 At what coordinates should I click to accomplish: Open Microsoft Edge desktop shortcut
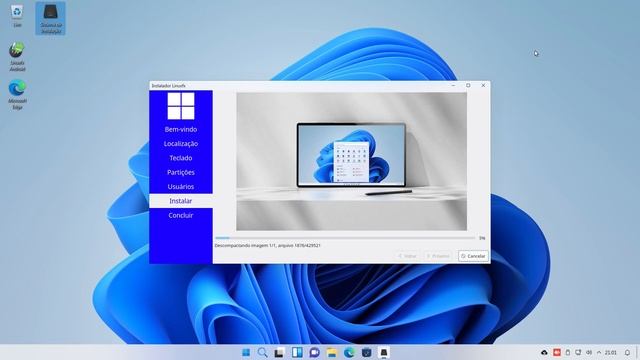click(x=17, y=95)
